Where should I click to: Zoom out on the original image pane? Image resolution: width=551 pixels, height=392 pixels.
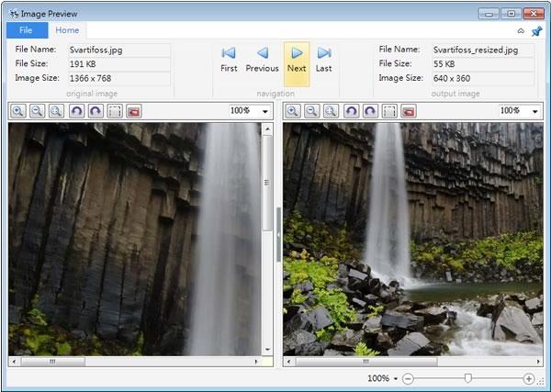(38, 111)
